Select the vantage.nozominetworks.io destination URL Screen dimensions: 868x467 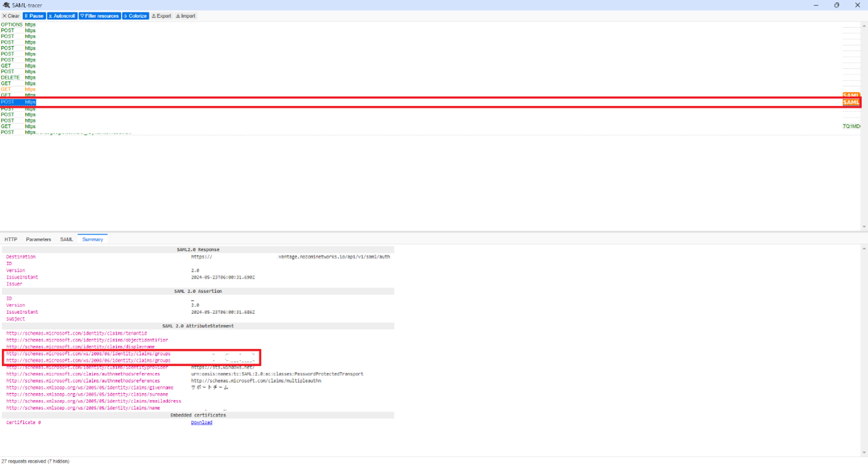click(x=291, y=257)
